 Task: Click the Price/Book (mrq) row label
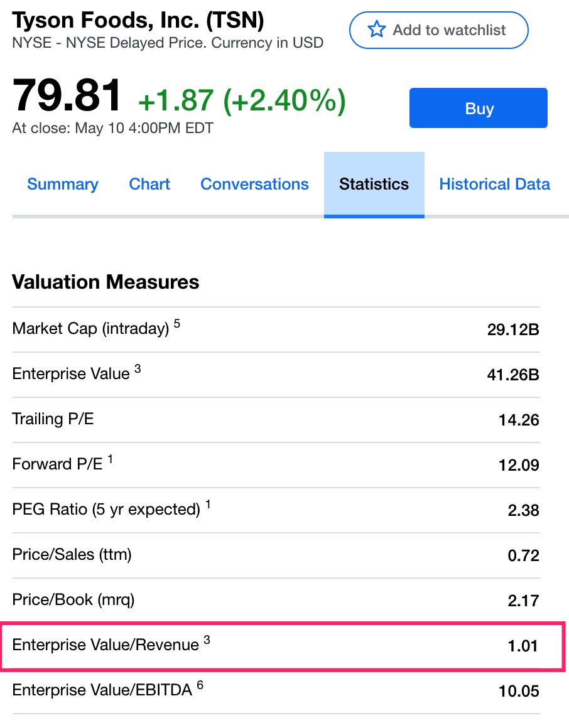(73, 600)
